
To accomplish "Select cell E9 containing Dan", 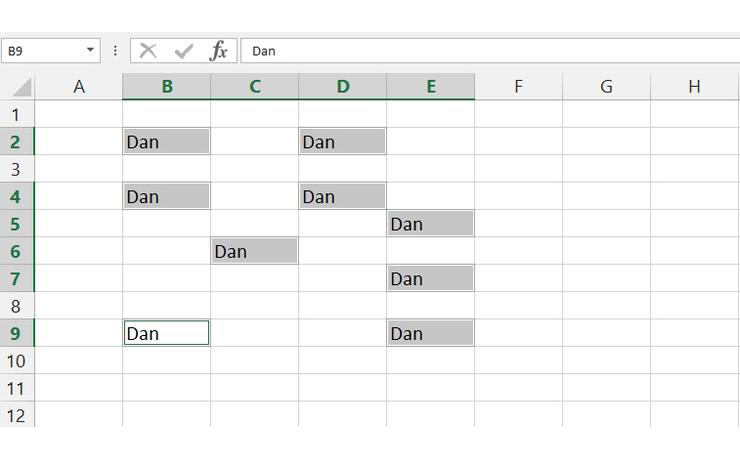I will point(431,333).
